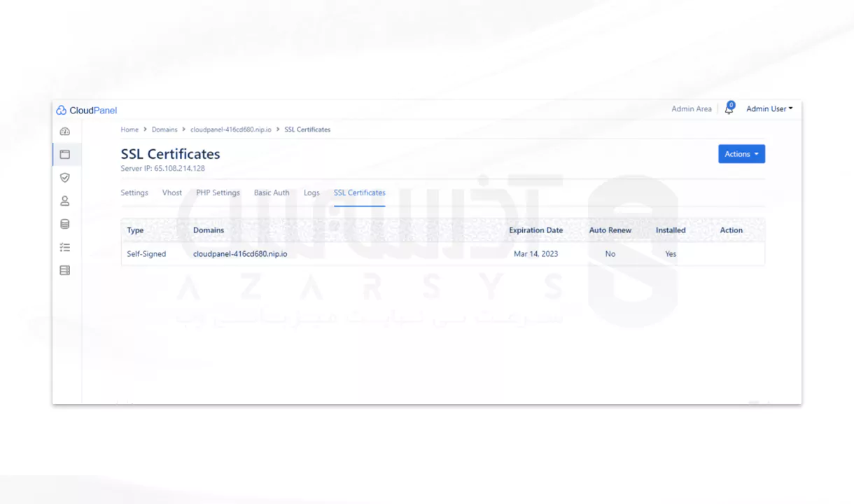Open the PHP Settings tab
Image resolution: width=854 pixels, height=504 pixels.
[218, 192]
